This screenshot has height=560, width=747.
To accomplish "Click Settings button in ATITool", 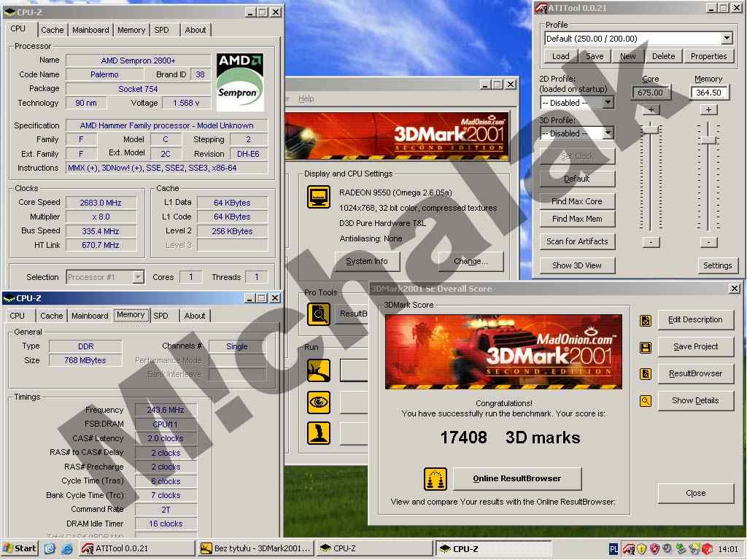I will 718,265.
